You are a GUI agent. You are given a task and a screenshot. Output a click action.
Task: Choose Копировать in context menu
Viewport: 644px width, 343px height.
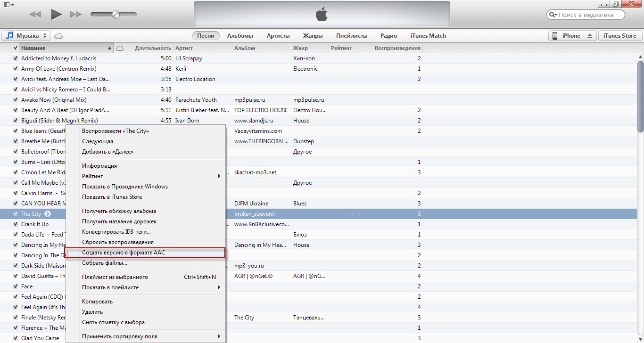146,302
